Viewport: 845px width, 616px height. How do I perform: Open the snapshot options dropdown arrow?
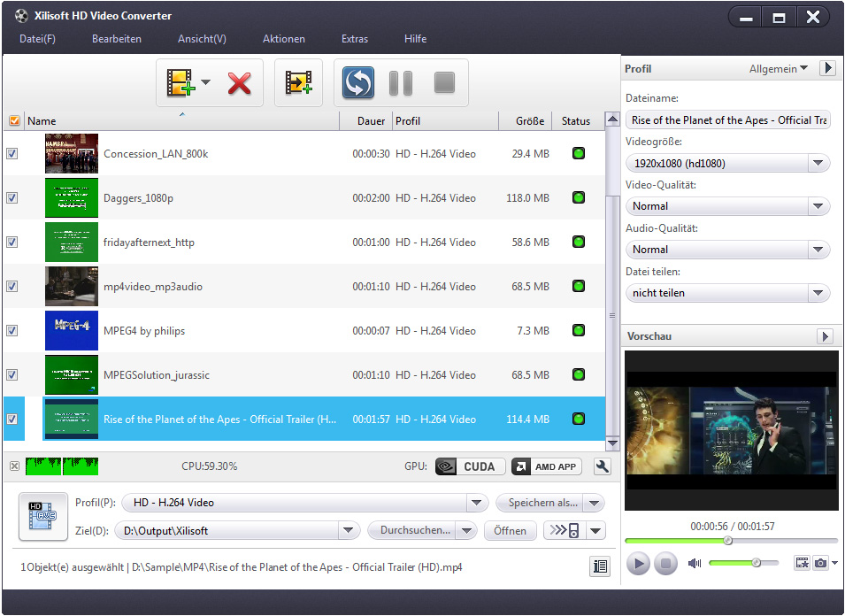tap(834, 563)
